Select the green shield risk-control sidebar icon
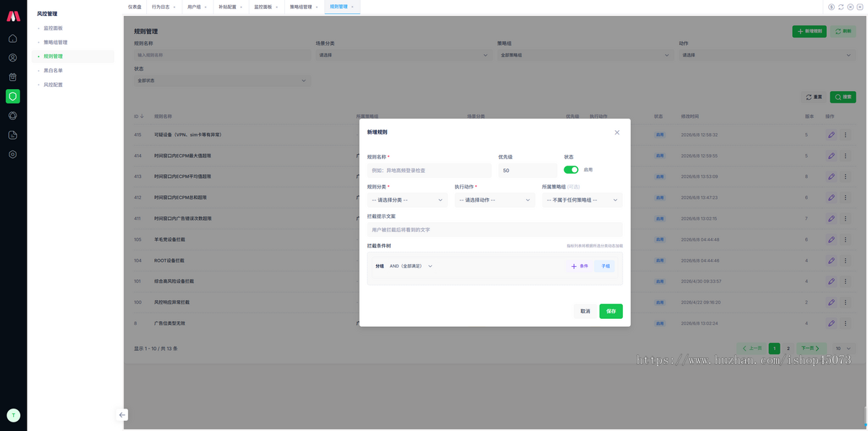 pyautogui.click(x=13, y=96)
